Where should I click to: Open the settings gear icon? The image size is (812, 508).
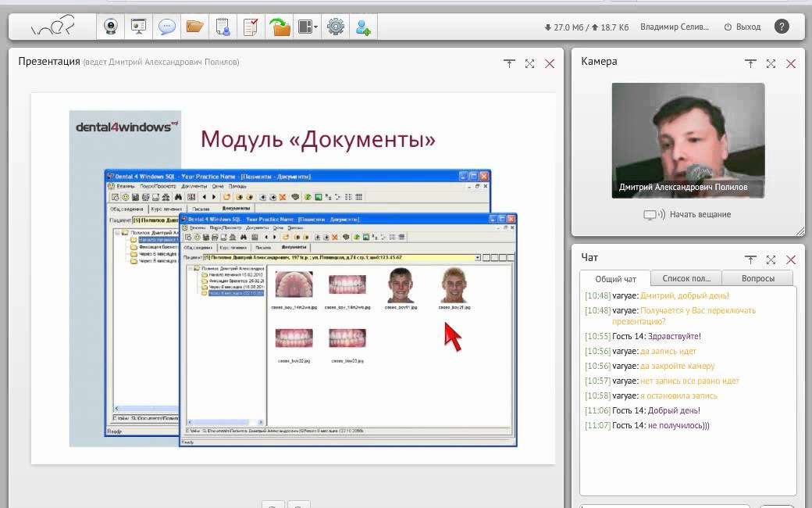(x=336, y=27)
